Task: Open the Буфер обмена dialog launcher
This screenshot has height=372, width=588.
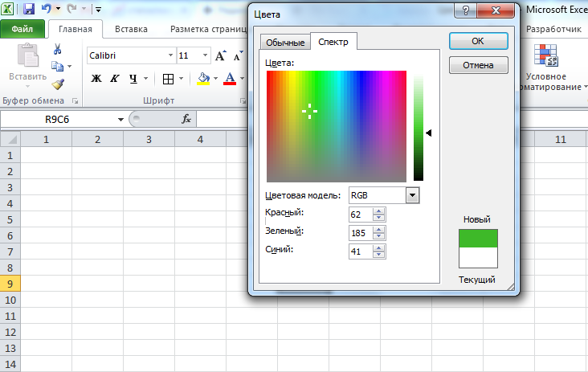Action: 75,101
